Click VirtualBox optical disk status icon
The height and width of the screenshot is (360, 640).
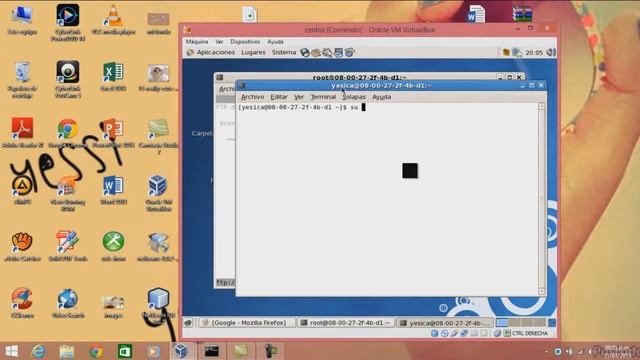click(444, 333)
